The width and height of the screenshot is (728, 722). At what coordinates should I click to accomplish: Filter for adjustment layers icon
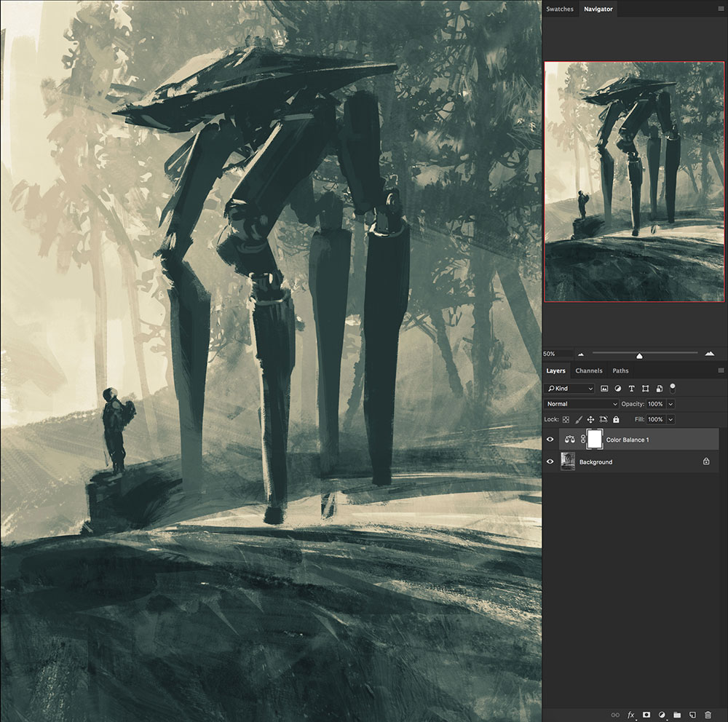[x=617, y=389]
